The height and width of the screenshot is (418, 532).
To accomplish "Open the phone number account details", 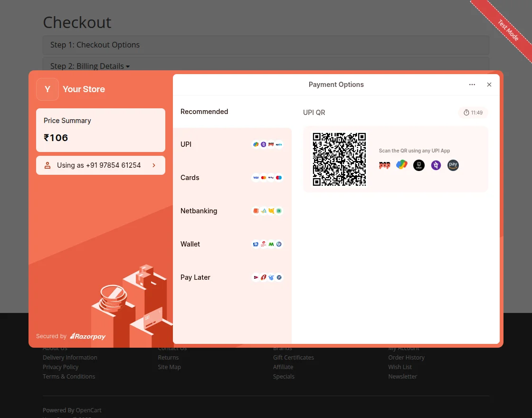I will pos(100,165).
